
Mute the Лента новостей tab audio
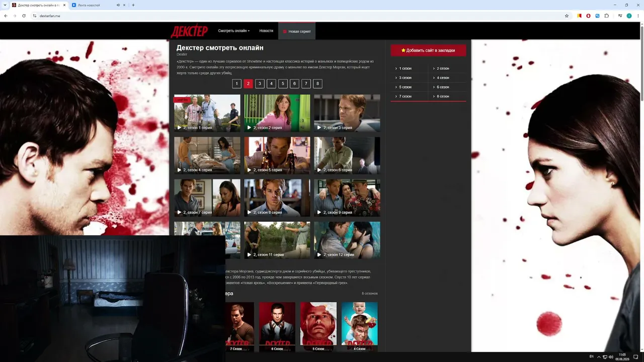coord(118,5)
